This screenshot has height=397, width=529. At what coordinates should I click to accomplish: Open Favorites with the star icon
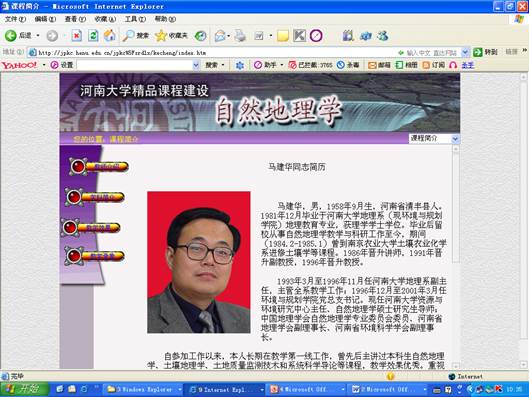tap(171, 35)
